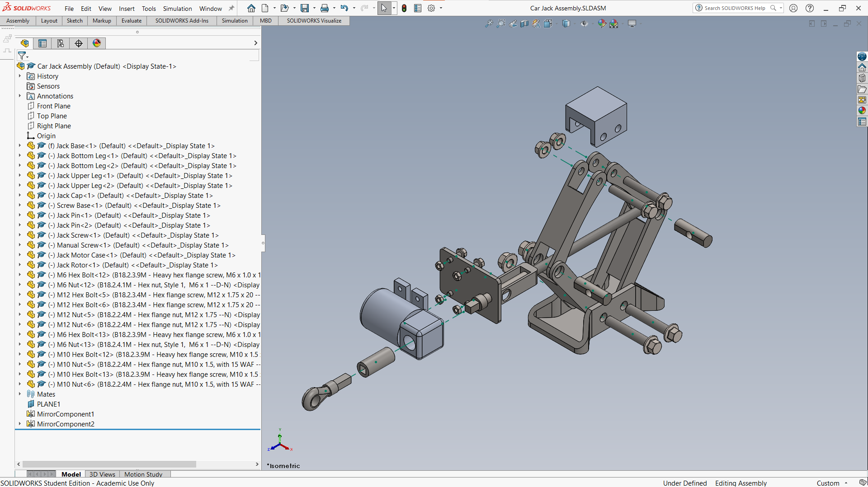
Task: Open the Appearances task pane icon
Action: [862, 111]
